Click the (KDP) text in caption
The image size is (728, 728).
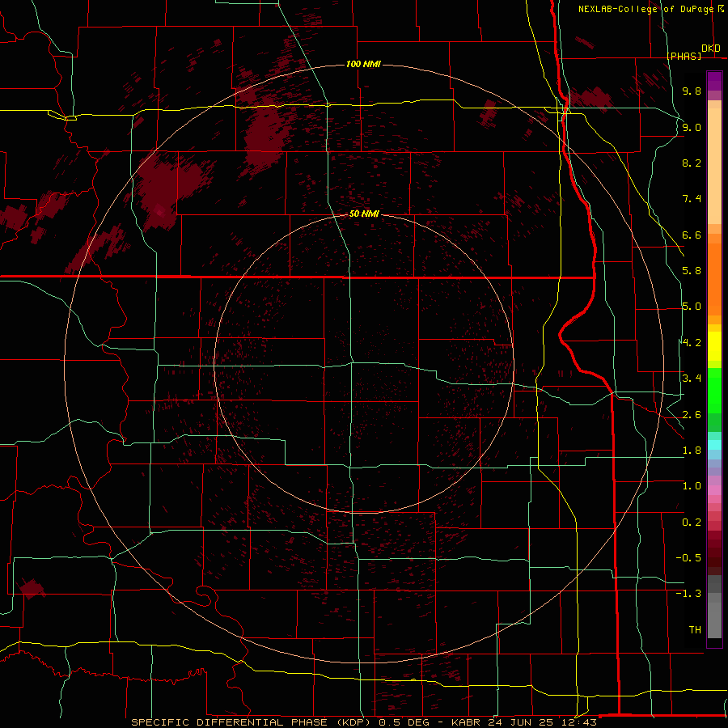353,722
